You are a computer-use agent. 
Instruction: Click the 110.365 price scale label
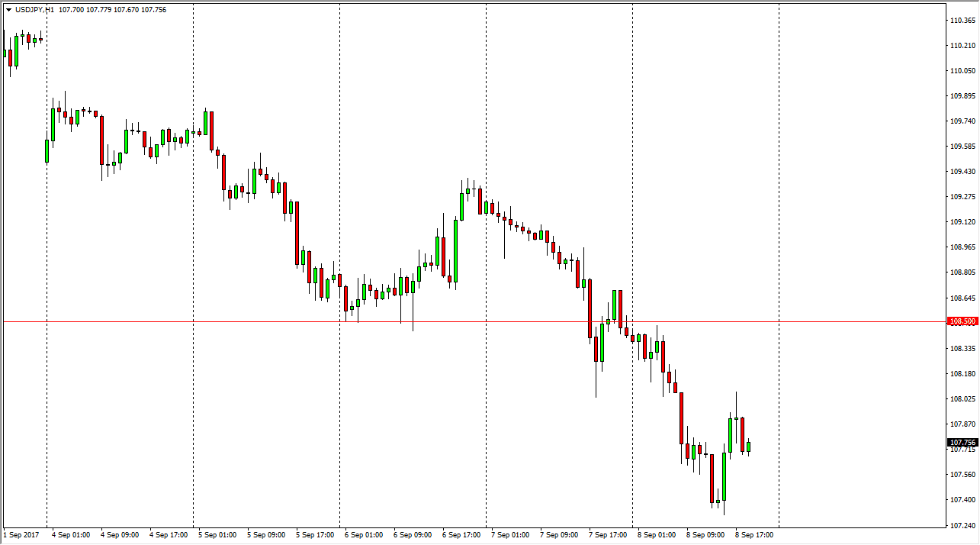click(x=962, y=21)
